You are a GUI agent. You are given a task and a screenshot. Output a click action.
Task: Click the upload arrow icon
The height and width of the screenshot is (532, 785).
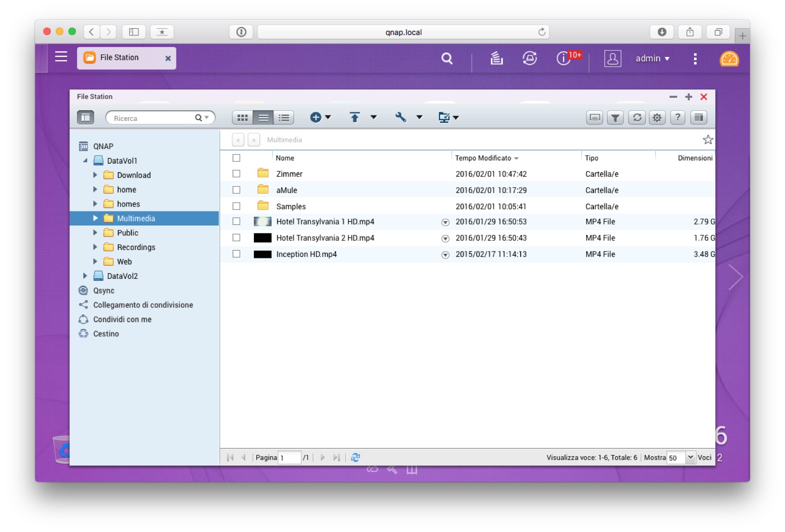355,118
